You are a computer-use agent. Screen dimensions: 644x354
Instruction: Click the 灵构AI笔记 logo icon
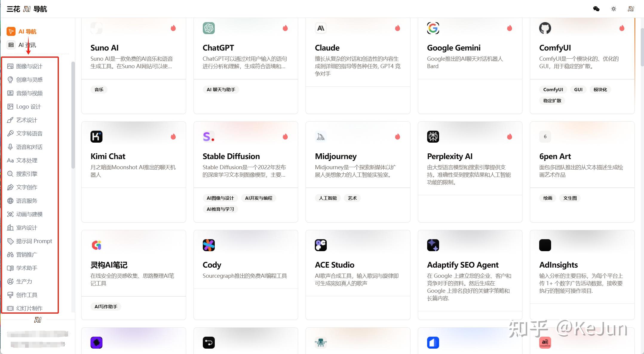coord(96,245)
